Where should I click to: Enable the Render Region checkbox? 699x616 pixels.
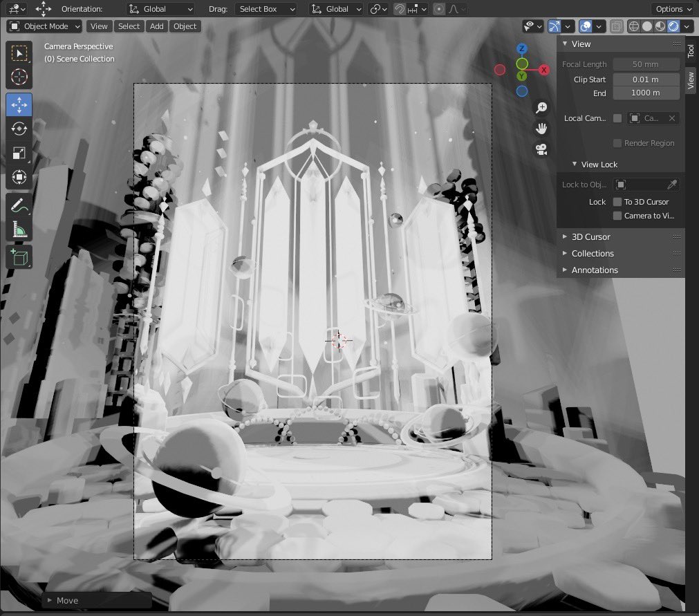tap(617, 143)
